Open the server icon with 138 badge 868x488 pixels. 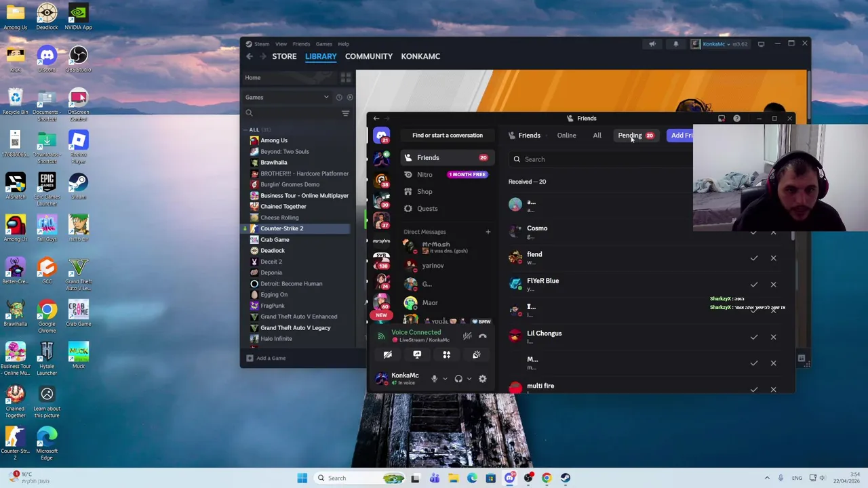pyautogui.click(x=382, y=261)
